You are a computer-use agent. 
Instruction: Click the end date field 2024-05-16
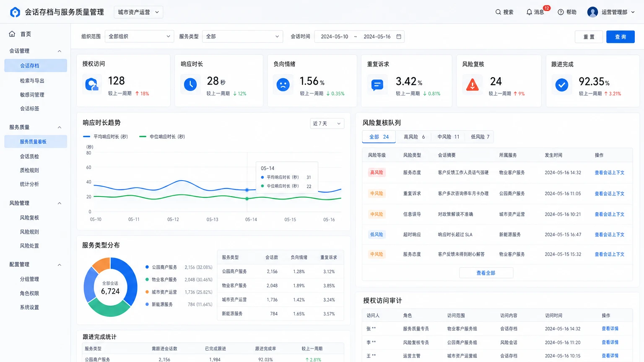pyautogui.click(x=377, y=36)
